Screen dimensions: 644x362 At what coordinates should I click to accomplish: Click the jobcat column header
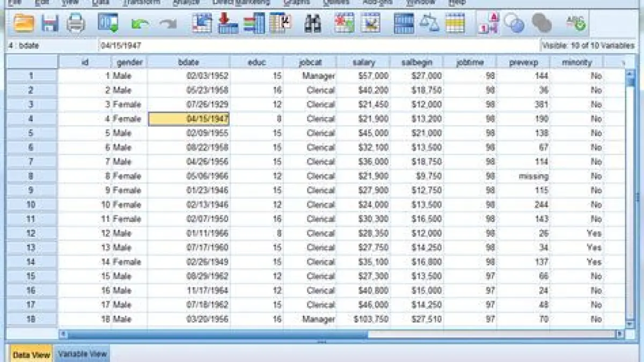pyautogui.click(x=310, y=62)
